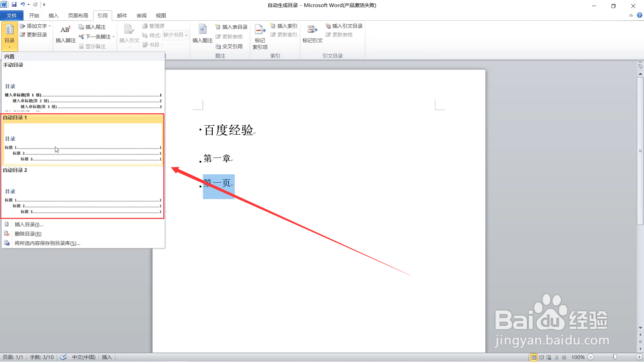This screenshot has height=362, width=644.
Task: Choose Insert Table of Contents (插入目录) option
Action: pos(29,225)
